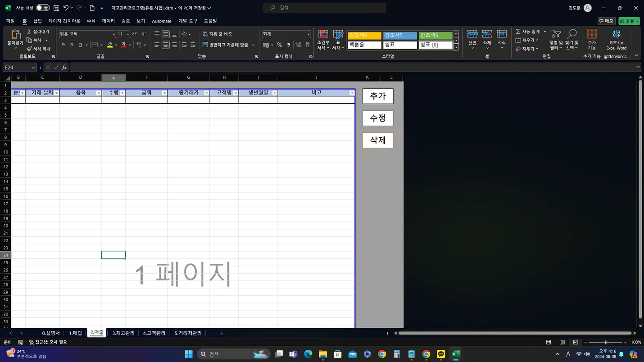Viewport: 644px width, 362px height.
Task: Open the 5.거래처관리 worksheet tab
Action: (x=188, y=333)
